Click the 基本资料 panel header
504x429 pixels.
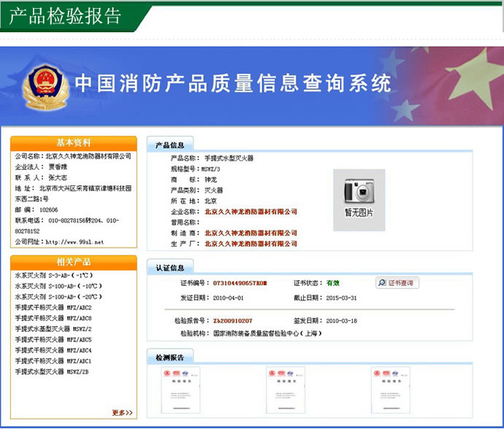click(74, 143)
